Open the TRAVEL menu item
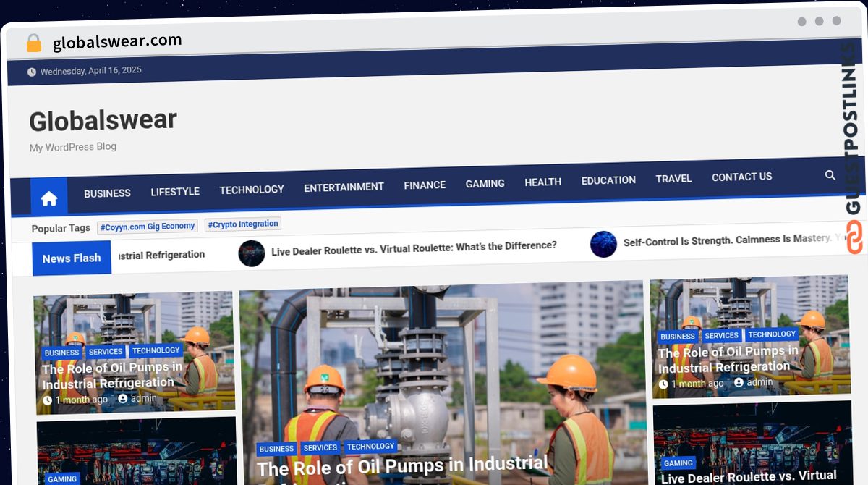Viewport: 868px width, 485px height. point(673,179)
